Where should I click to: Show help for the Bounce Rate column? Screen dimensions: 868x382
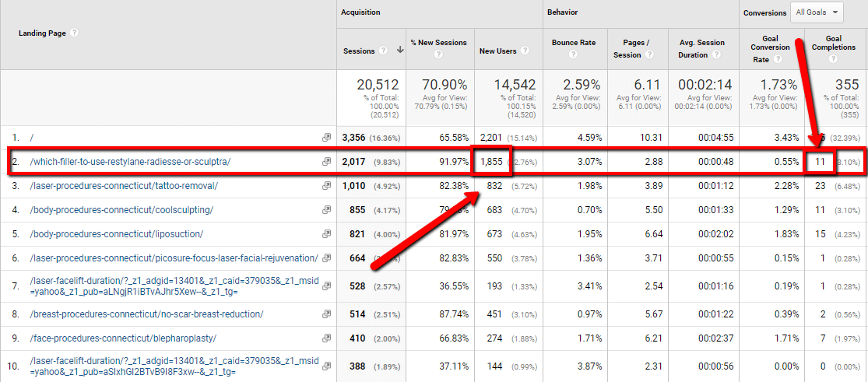(x=574, y=54)
